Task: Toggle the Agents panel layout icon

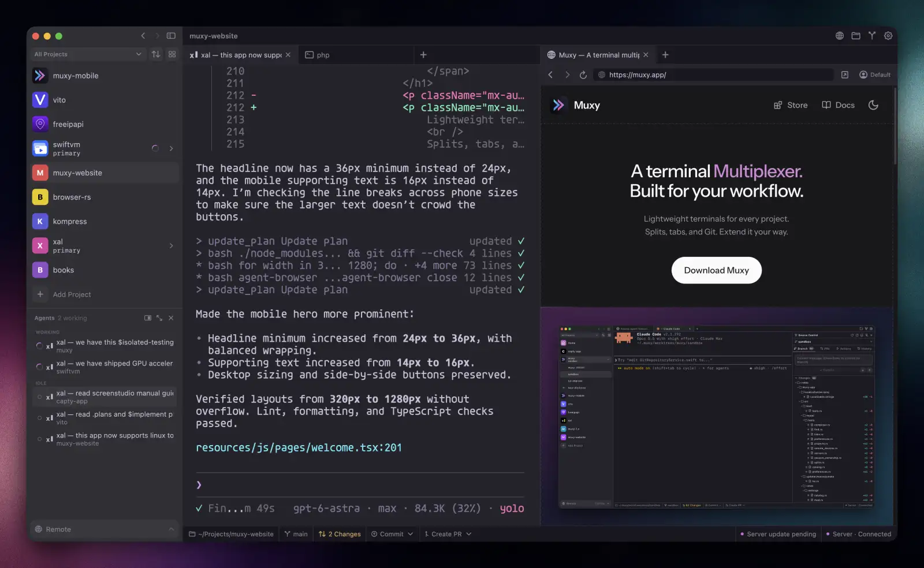Action: coord(148,318)
